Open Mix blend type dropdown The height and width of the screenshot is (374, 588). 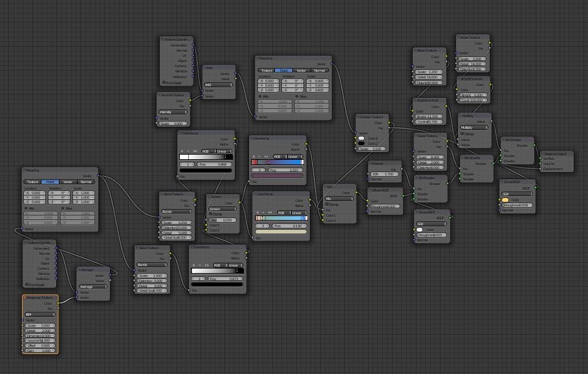click(x=340, y=199)
